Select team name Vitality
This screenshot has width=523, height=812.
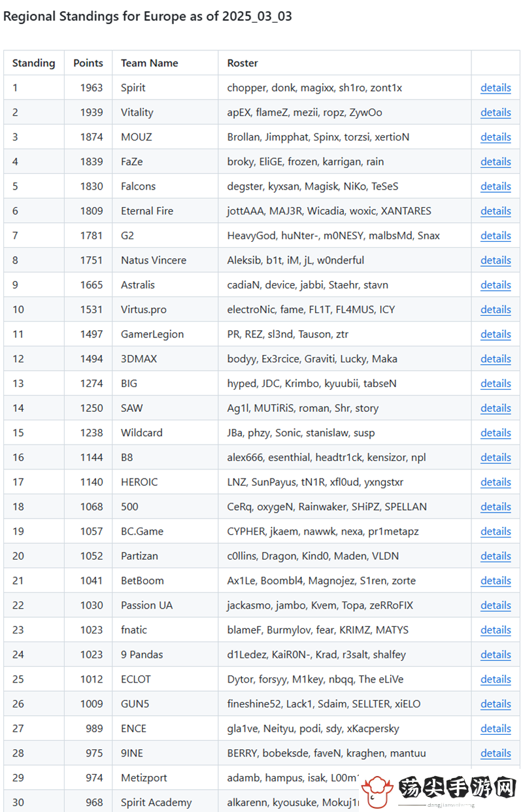[x=137, y=112]
